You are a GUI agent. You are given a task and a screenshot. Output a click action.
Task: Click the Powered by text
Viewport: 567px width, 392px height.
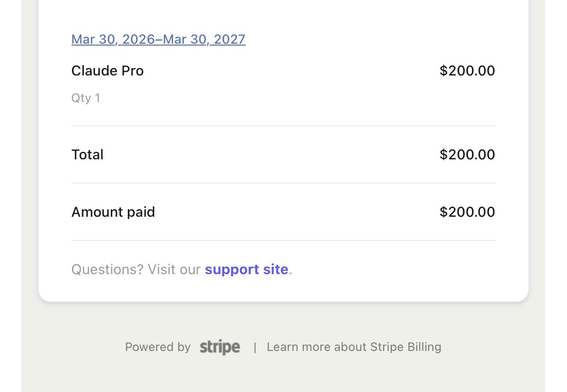coord(158,347)
